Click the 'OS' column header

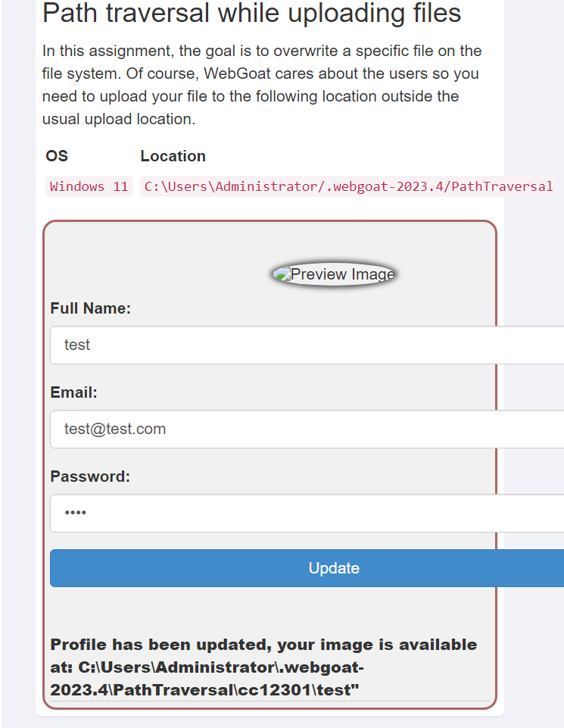click(57, 156)
